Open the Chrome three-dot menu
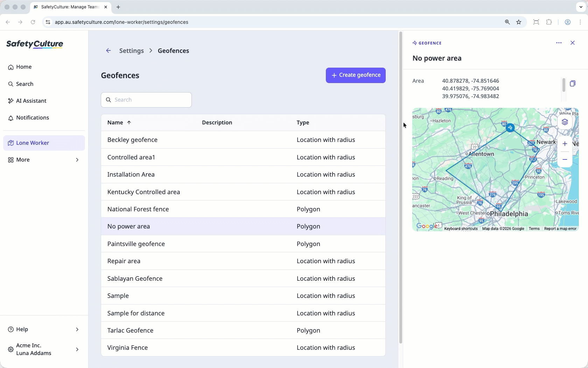This screenshot has height=368, width=588. (580, 22)
